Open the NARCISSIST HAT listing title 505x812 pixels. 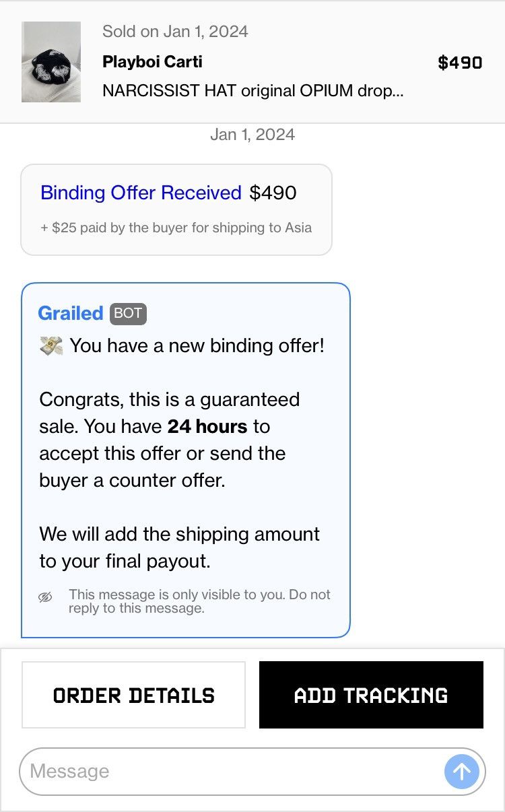click(x=252, y=90)
